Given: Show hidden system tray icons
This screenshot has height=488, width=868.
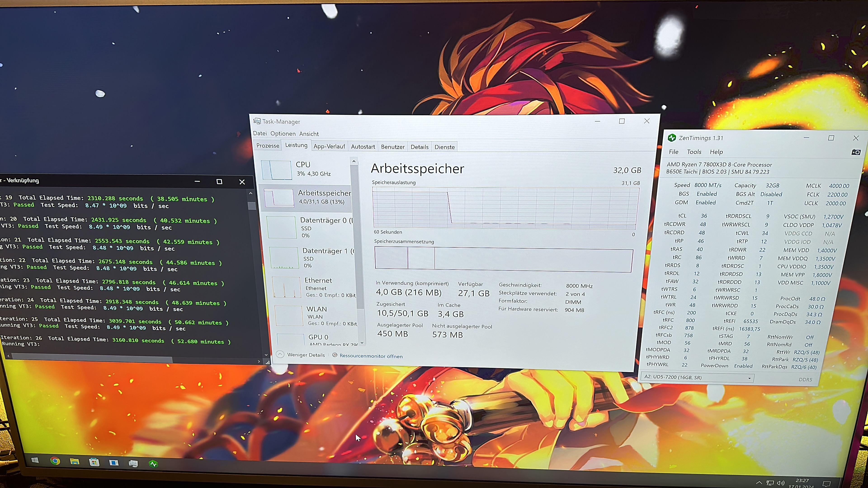Looking at the screenshot, I should pos(759,483).
